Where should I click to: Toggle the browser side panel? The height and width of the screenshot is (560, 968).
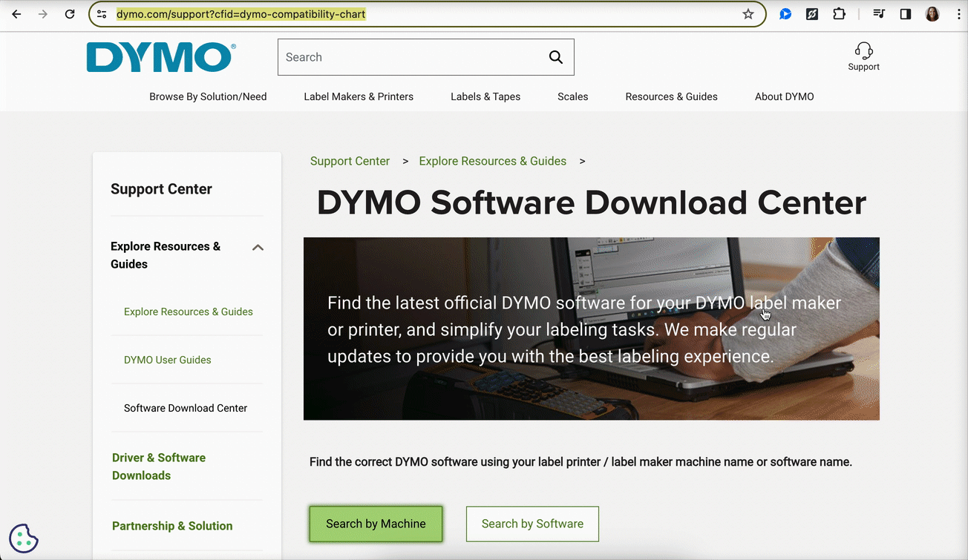point(905,14)
